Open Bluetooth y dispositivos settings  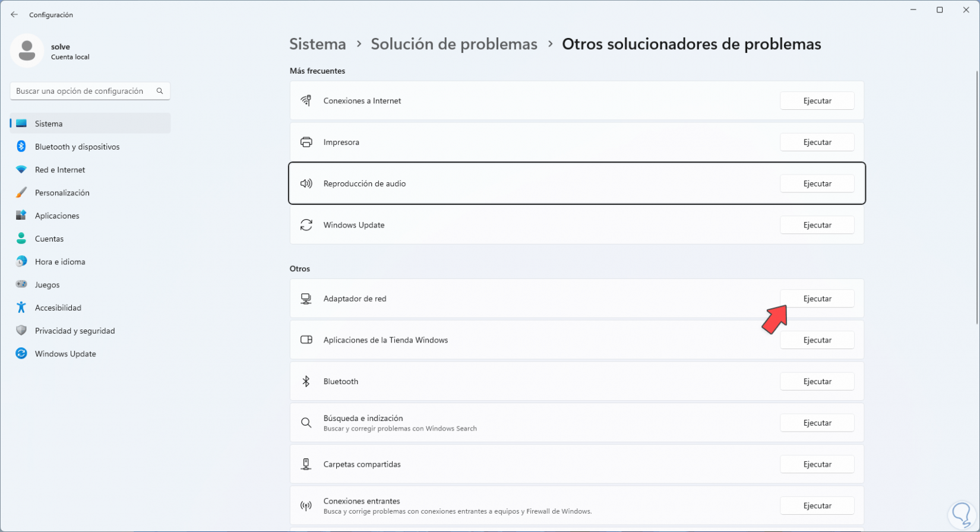[x=77, y=147]
